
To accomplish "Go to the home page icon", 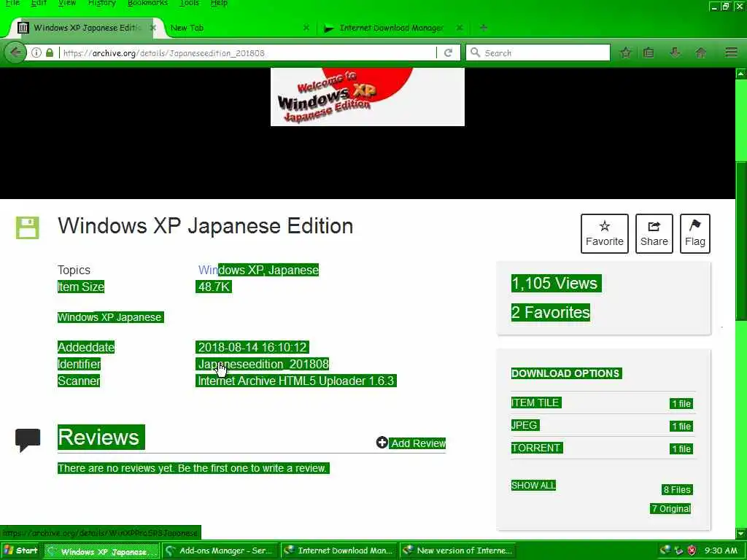I will click(701, 52).
